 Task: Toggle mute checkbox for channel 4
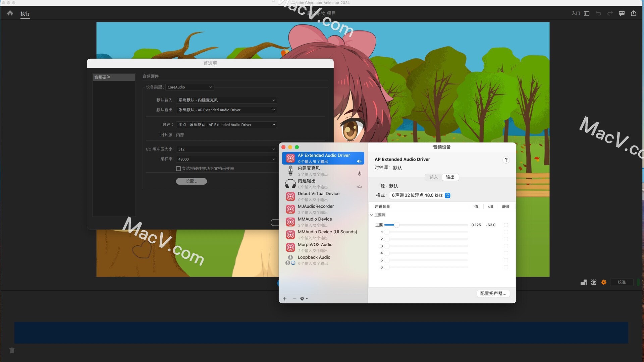(506, 253)
